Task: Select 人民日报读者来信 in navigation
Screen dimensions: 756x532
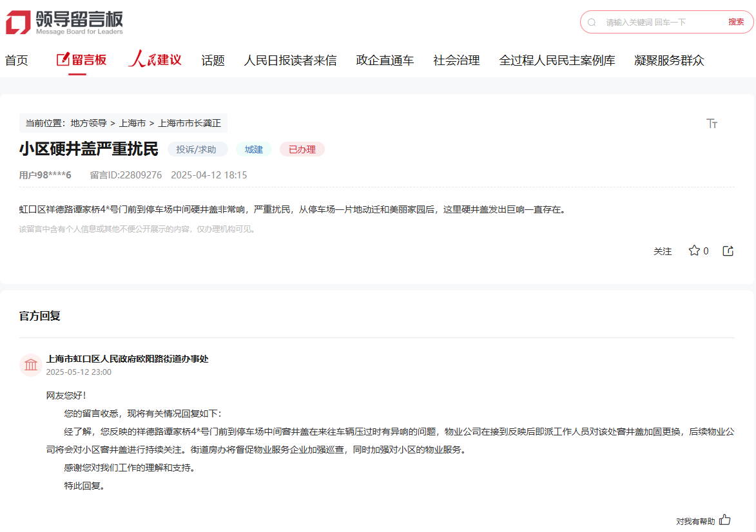Action: click(x=290, y=61)
